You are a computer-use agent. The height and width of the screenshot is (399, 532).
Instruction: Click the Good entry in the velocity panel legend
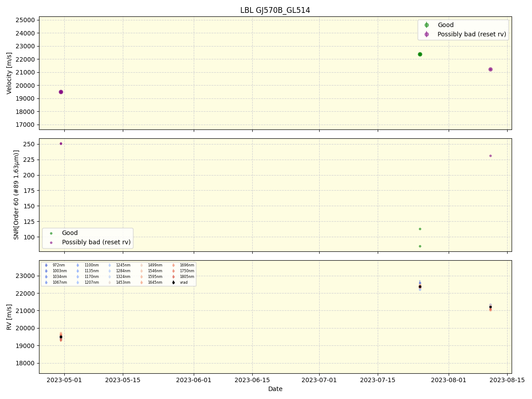coord(446,25)
